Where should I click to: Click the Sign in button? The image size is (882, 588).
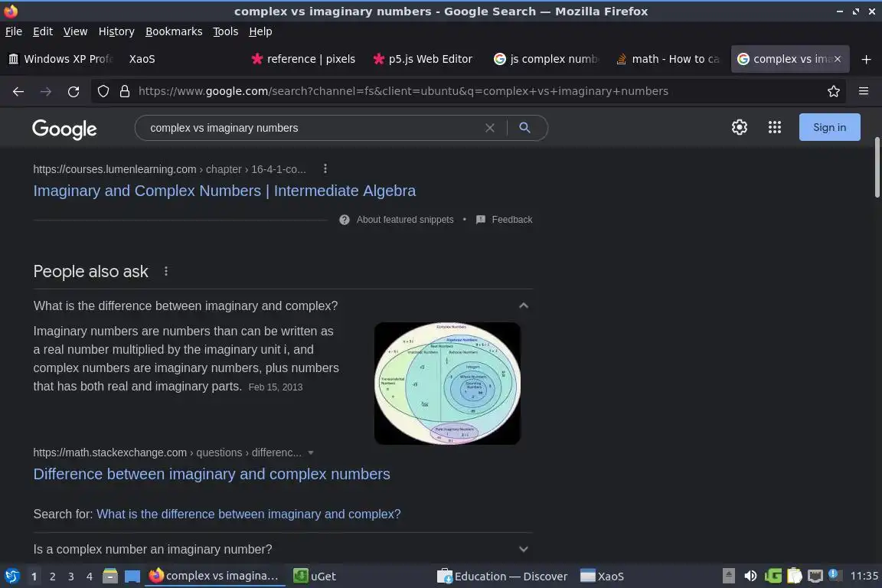[x=829, y=127]
